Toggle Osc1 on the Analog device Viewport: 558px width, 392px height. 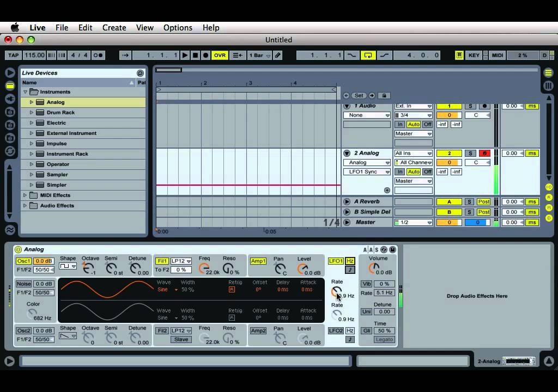click(x=23, y=261)
